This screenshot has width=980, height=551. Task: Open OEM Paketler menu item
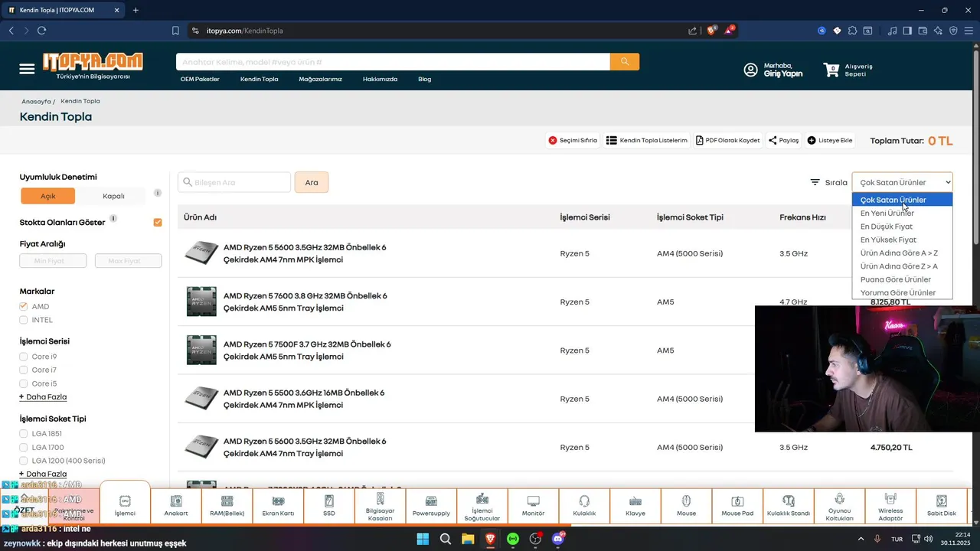pyautogui.click(x=200, y=80)
